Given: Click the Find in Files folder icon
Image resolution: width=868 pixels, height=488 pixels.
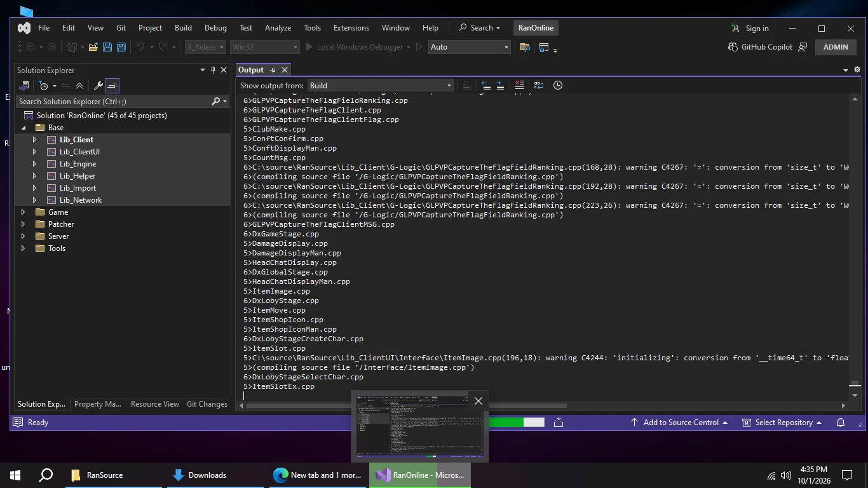Looking at the screenshot, I should 525,47.
